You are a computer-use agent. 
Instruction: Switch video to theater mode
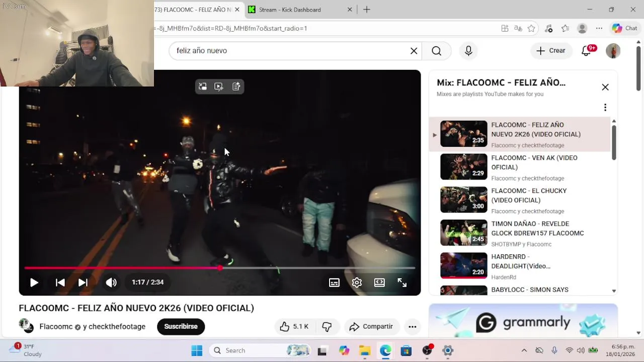(379, 283)
